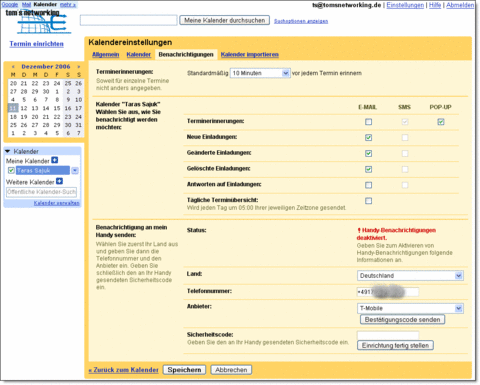Viewport: 480px width, 385px height.
Task: Select day 31 in mini calendar
Action: click(x=78, y=125)
